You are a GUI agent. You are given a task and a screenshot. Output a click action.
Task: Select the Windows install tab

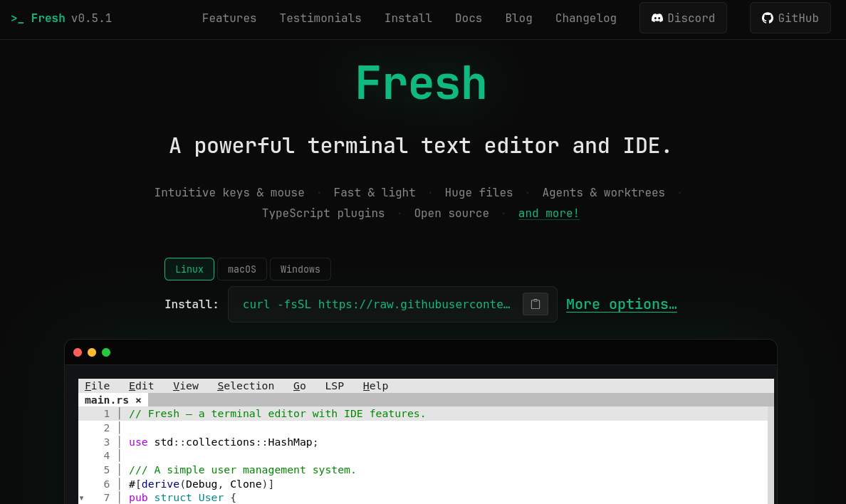[300, 269]
